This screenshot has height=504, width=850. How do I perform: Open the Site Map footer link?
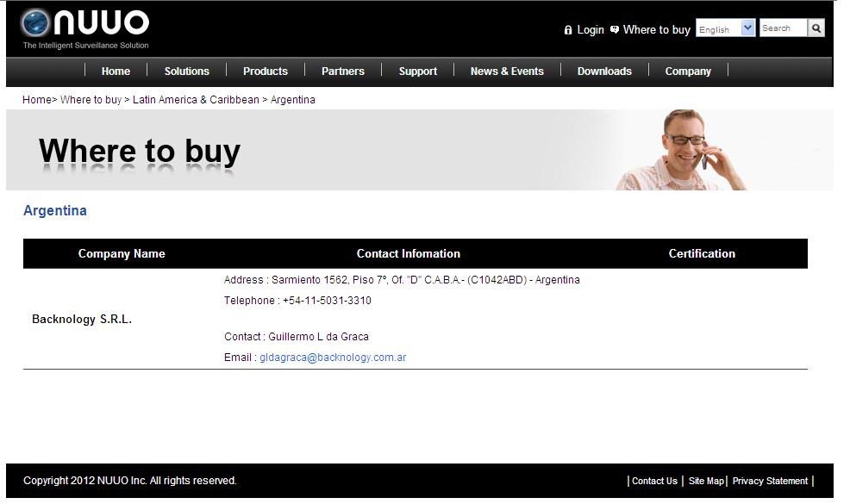pos(706,482)
